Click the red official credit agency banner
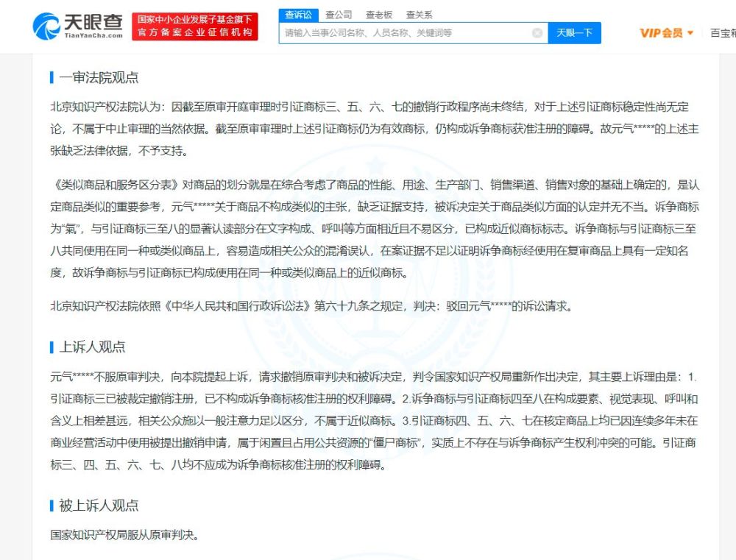736x560 pixels. [x=195, y=26]
